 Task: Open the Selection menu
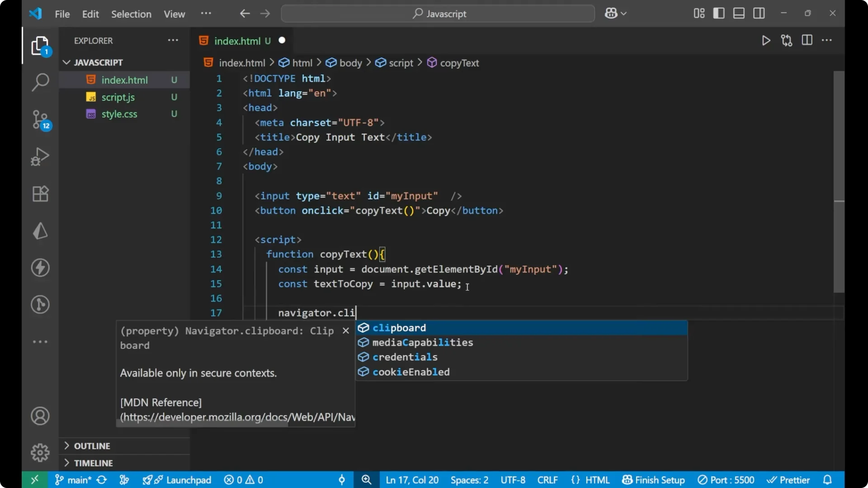tap(131, 14)
